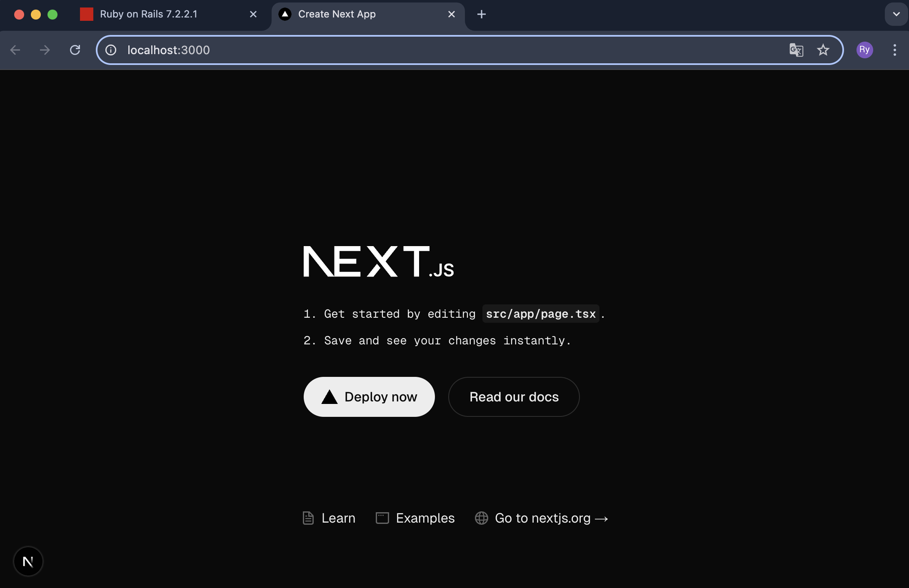View site information icon in address bar
The height and width of the screenshot is (588, 909).
(111, 50)
